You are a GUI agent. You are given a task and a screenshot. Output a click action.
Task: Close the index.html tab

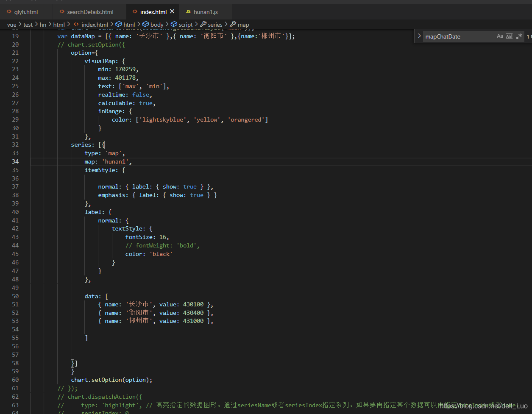[x=172, y=12]
